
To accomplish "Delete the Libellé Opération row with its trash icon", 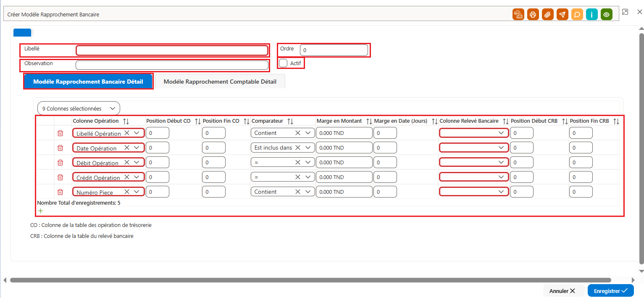I will (x=60, y=133).
